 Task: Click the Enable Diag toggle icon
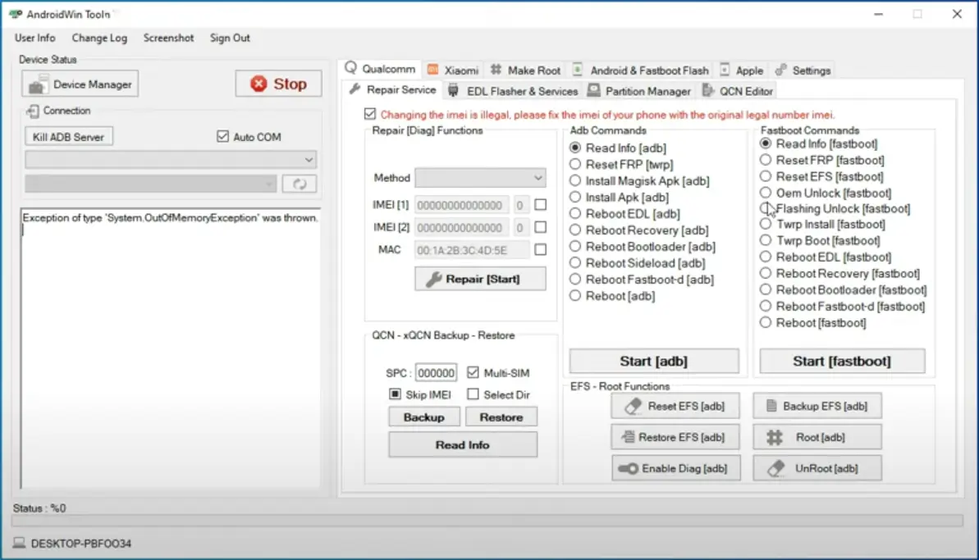pos(628,468)
